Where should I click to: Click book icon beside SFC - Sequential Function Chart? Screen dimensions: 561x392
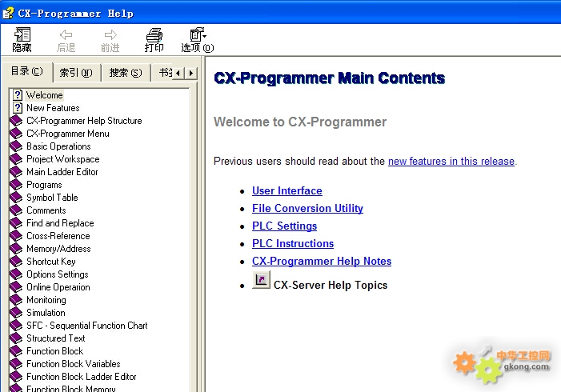(x=16, y=326)
